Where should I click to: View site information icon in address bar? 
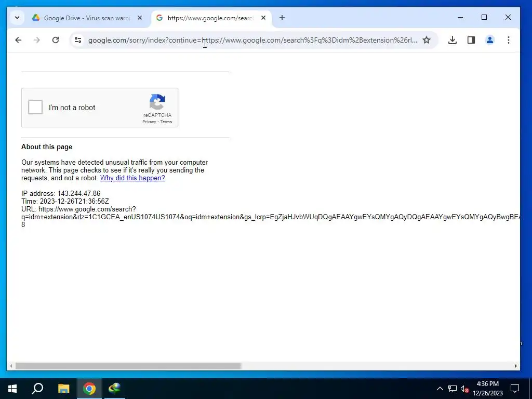point(78,40)
